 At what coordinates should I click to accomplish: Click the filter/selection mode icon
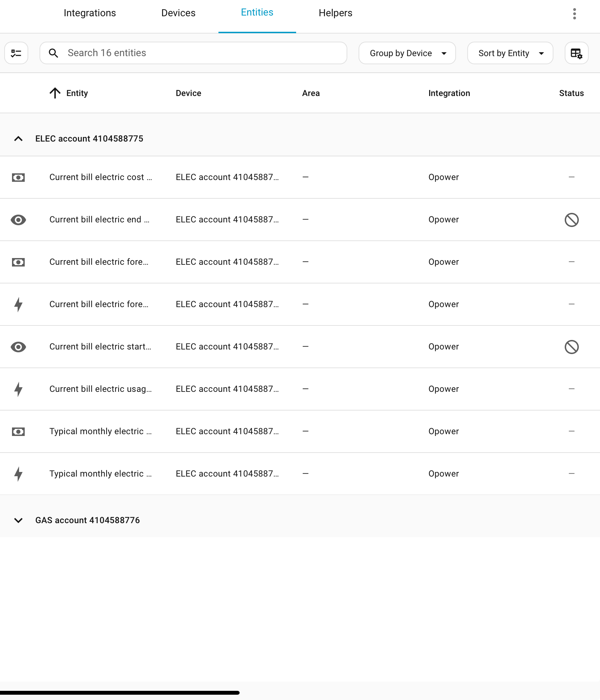[16, 53]
